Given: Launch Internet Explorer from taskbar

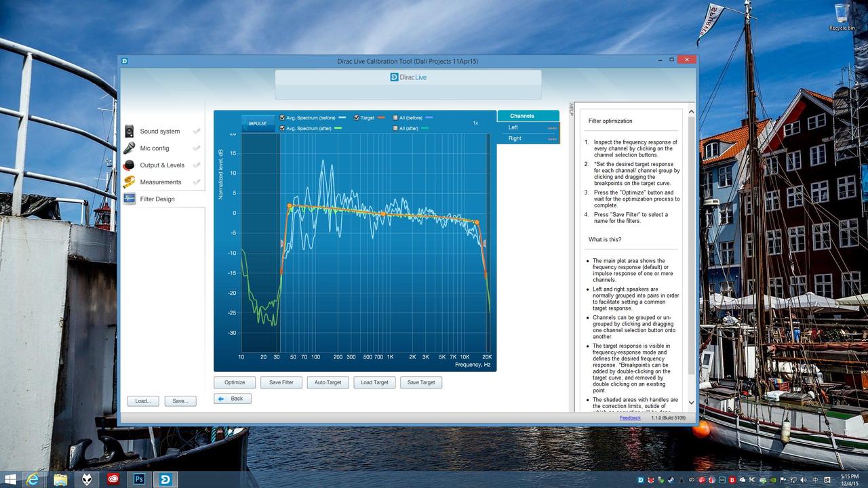Looking at the screenshot, I should tap(33, 480).
